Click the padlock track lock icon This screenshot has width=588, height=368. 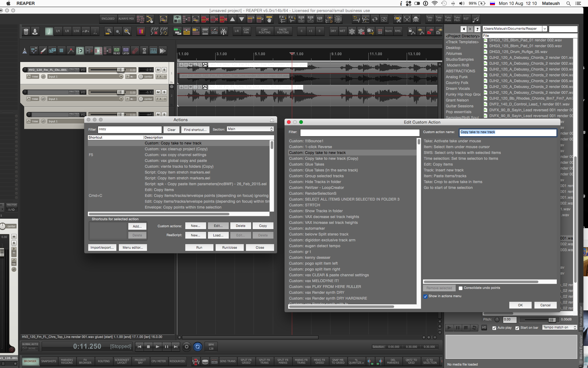(412, 31)
